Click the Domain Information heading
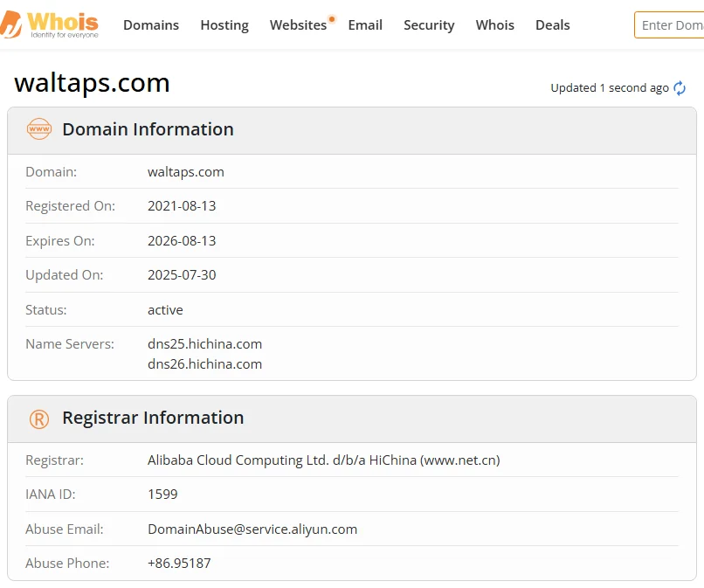704x588 pixels. click(148, 129)
